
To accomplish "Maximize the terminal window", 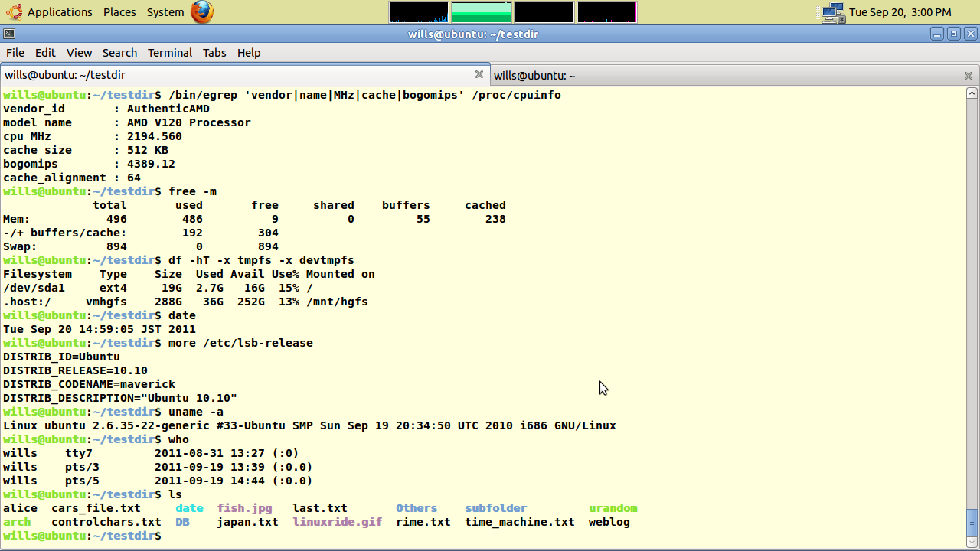I will point(954,34).
